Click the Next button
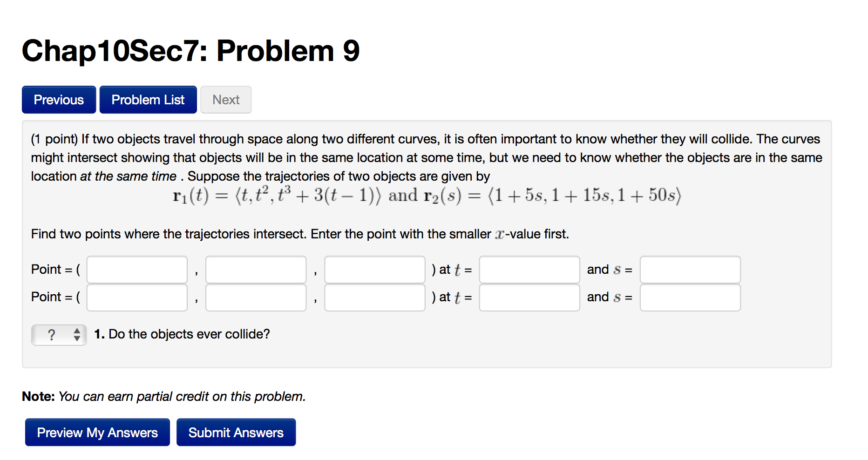The height and width of the screenshot is (460, 868). [x=225, y=99]
